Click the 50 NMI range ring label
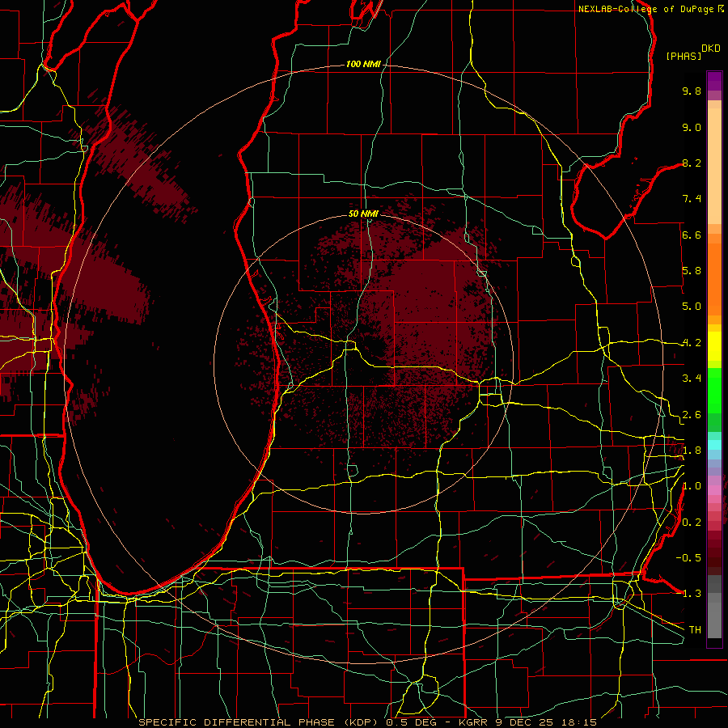This screenshot has height=728, width=728. 363,214
